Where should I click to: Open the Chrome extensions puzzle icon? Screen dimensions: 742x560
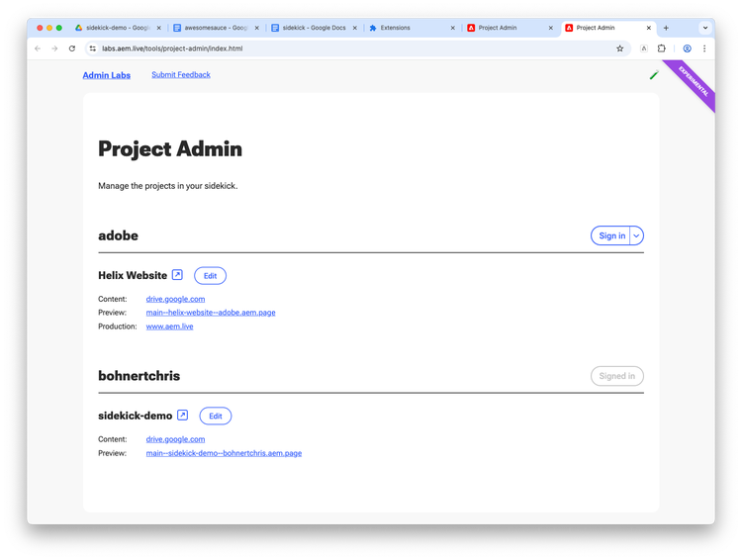(x=662, y=48)
